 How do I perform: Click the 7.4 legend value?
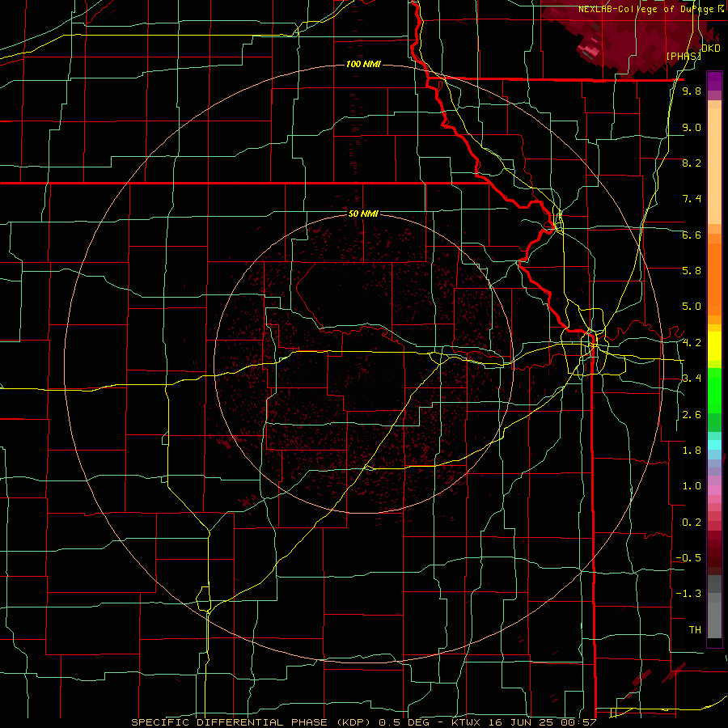[x=692, y=199]
